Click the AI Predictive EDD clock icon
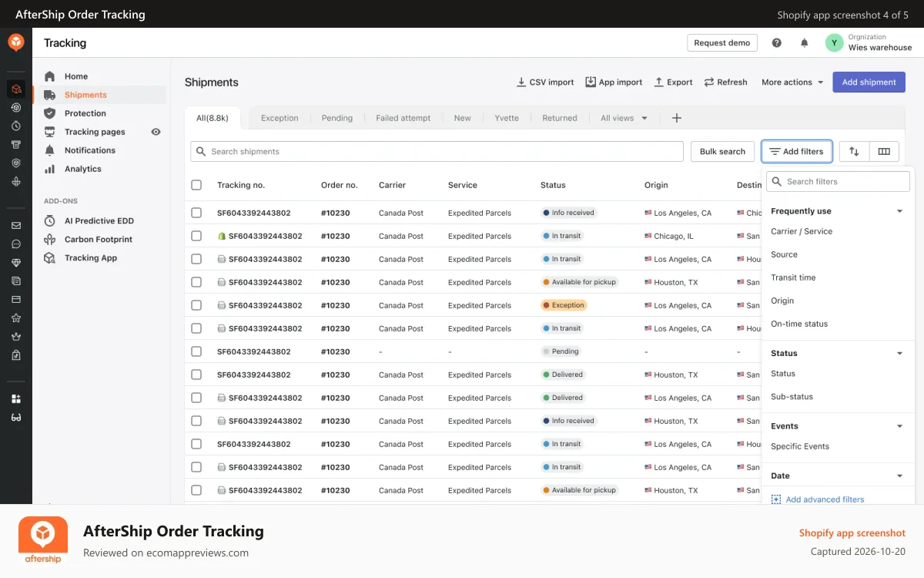This screenshot has width=924, height=578. [x=50, y=220]
